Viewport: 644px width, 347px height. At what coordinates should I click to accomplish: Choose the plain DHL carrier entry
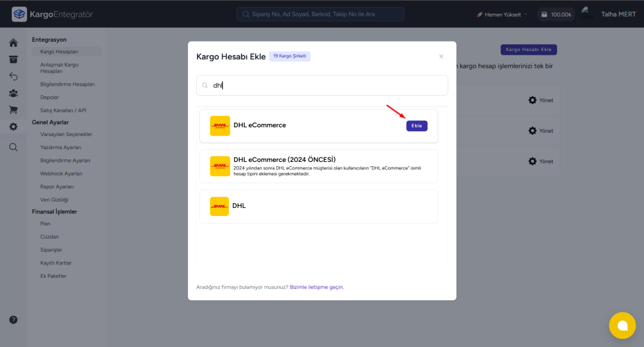[x=318, y=206]
